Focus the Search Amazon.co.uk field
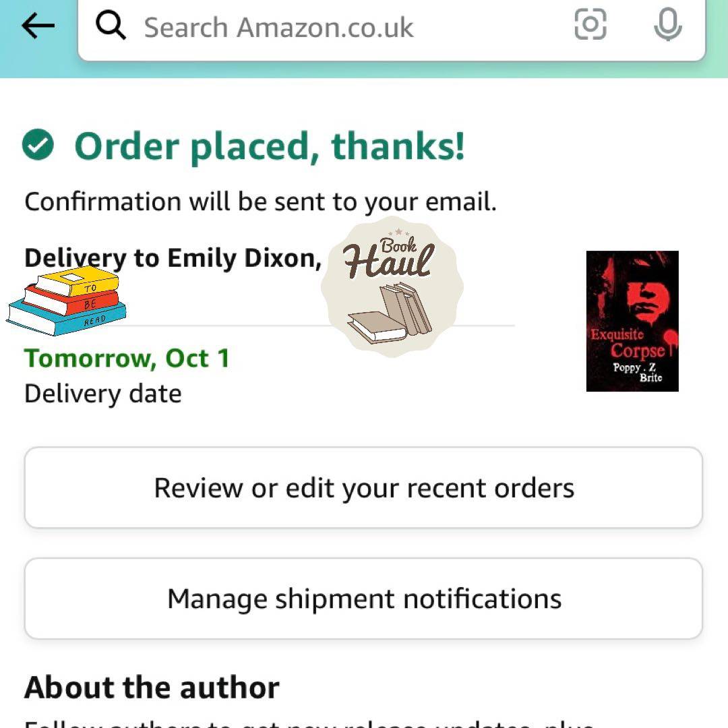Screen dimensions: 728x728 coord(392,27)
